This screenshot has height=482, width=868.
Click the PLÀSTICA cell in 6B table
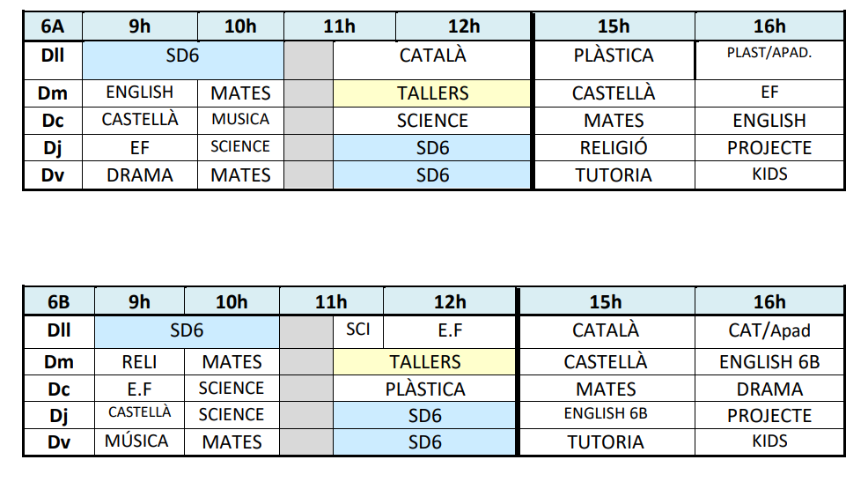425,389
